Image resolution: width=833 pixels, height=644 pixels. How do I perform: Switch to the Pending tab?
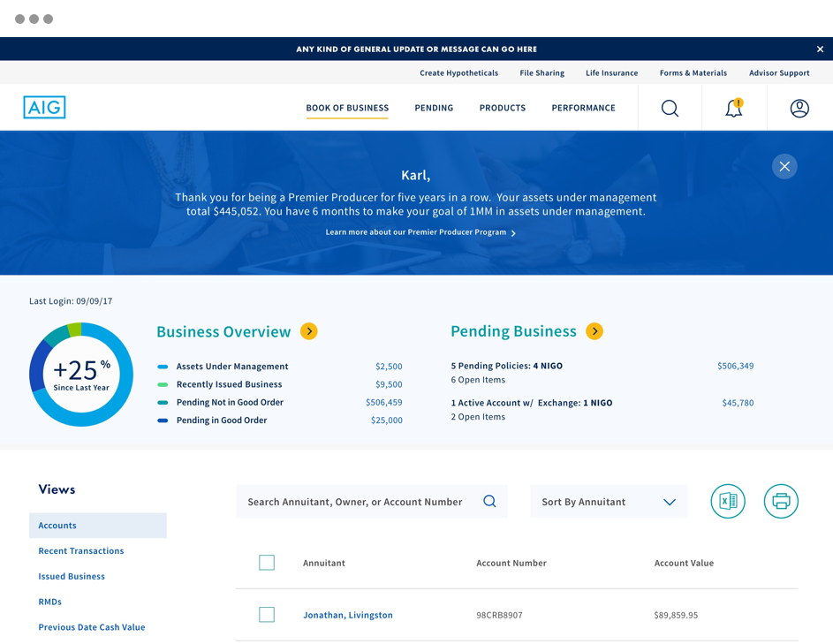[x=434, y=108]
